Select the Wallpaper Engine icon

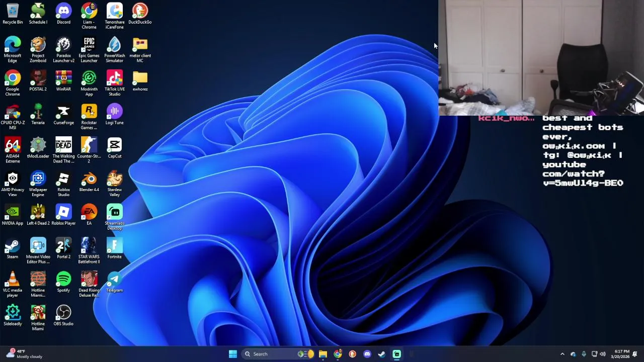38,184
